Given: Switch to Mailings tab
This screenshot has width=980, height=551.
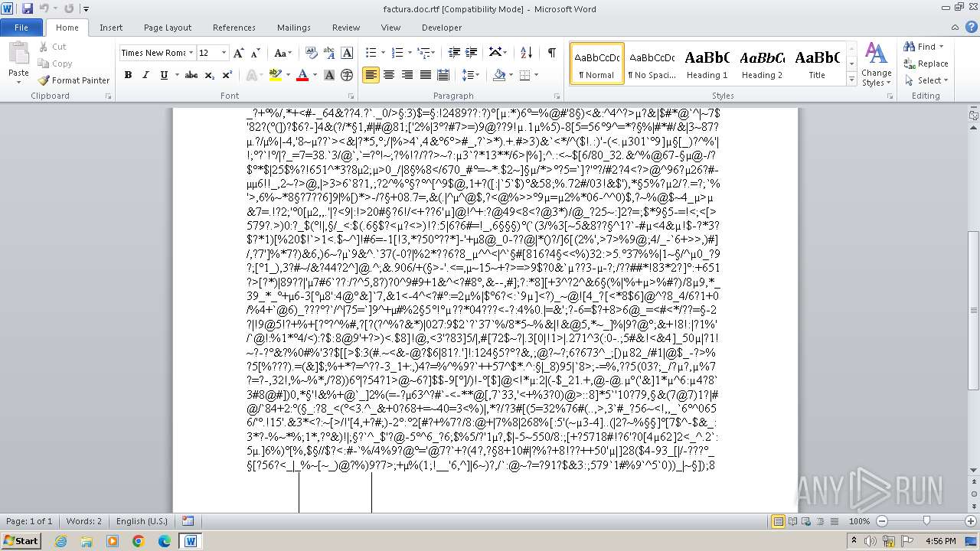Looking at the screenshot, I should [x=294, y=28].
